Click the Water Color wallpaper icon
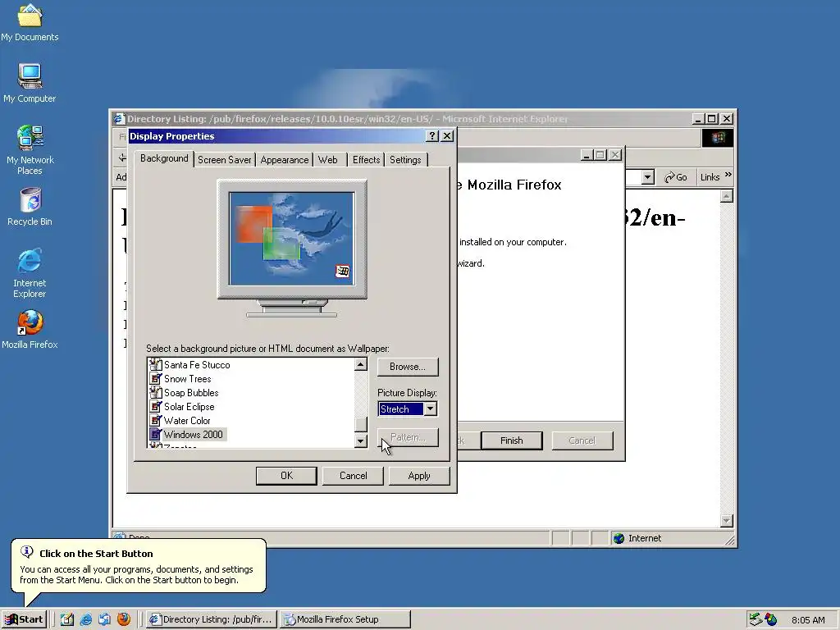Image resolution: width=840 pixels, height=630 pixels. pos(155,421)
